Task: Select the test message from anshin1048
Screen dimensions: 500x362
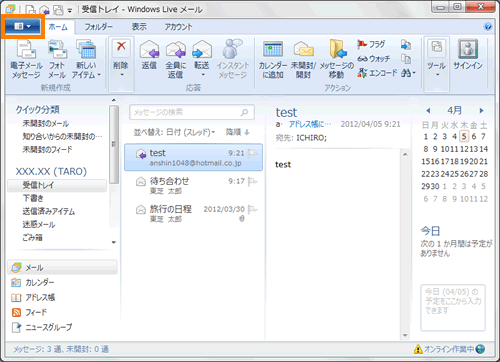Action: coord(193,157)
